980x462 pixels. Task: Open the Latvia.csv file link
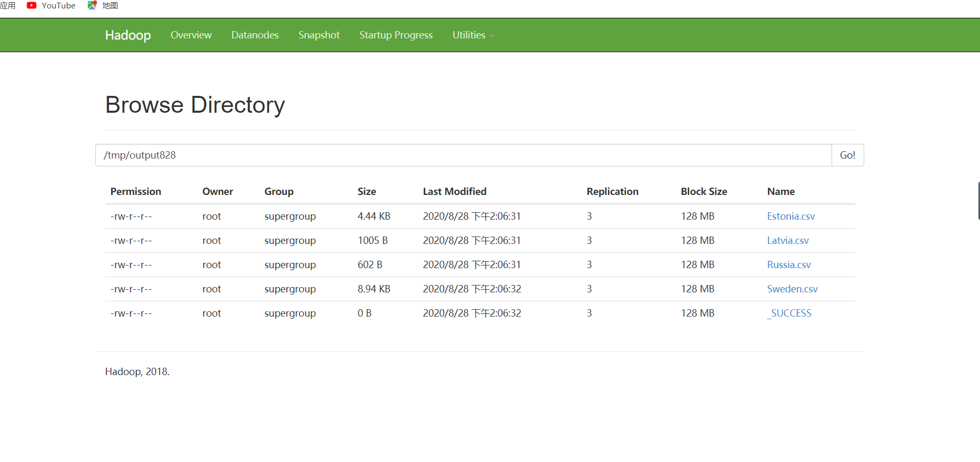(x=787, y=240)
